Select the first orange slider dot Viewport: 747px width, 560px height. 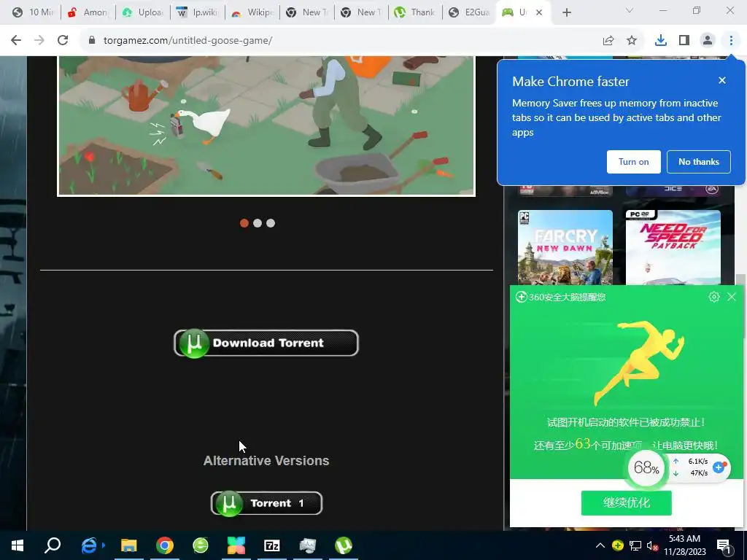244,223
